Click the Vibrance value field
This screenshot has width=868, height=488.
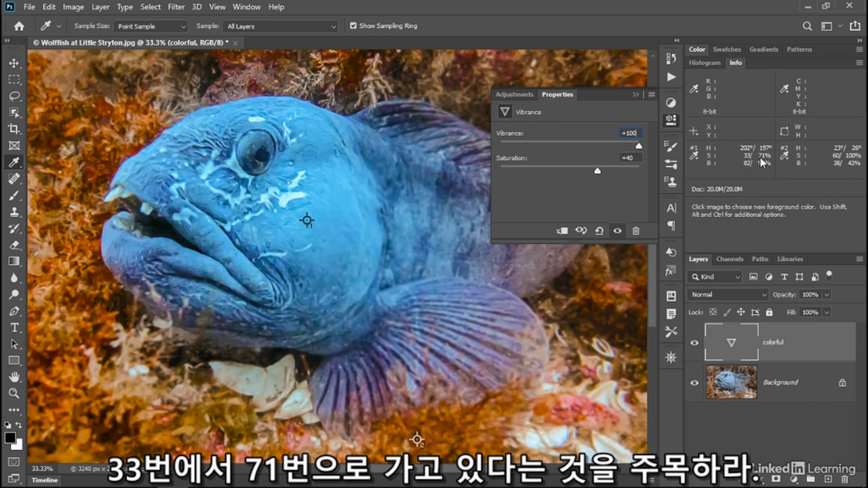pos(629,133)
